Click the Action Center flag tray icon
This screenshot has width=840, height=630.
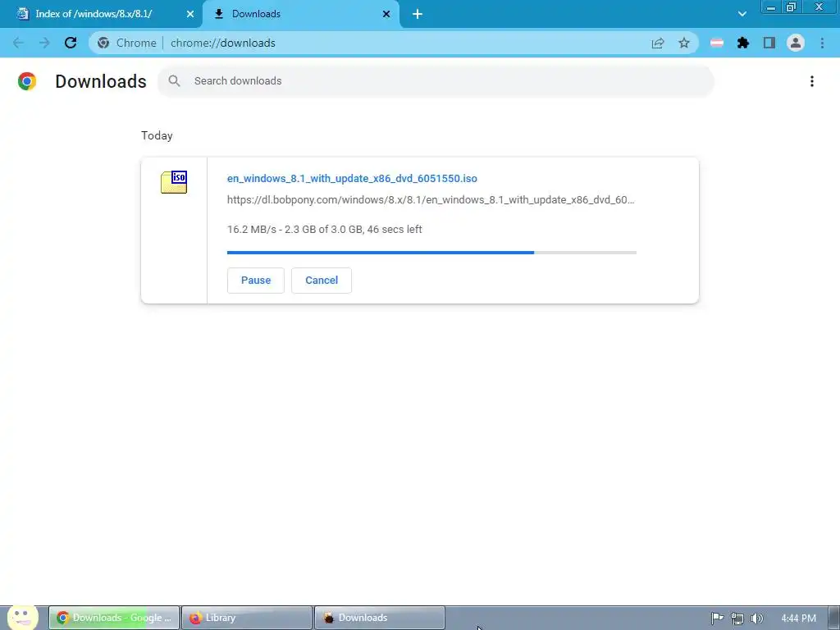717,619
